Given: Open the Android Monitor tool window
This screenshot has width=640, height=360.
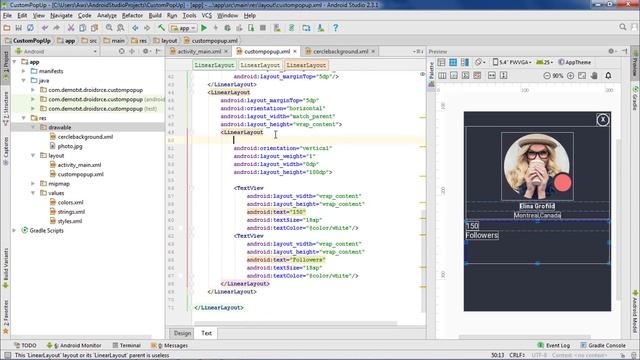Looking at the screenshot, I should coord(73,345).
